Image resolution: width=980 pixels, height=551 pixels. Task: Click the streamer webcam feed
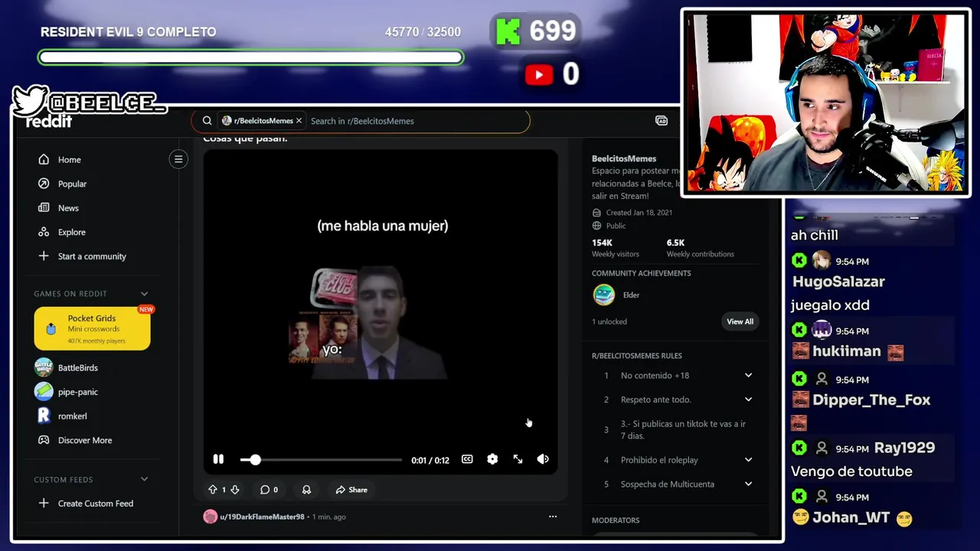click(826, 103)
